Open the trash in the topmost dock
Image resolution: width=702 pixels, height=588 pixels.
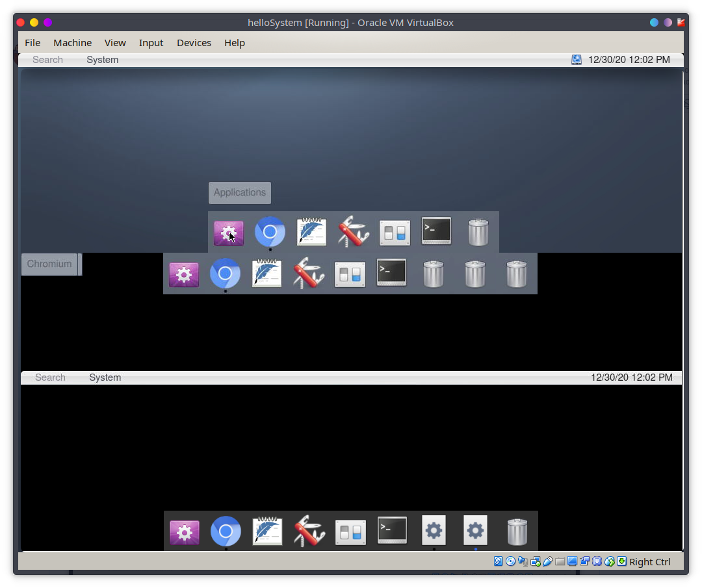tap(478, 232)
